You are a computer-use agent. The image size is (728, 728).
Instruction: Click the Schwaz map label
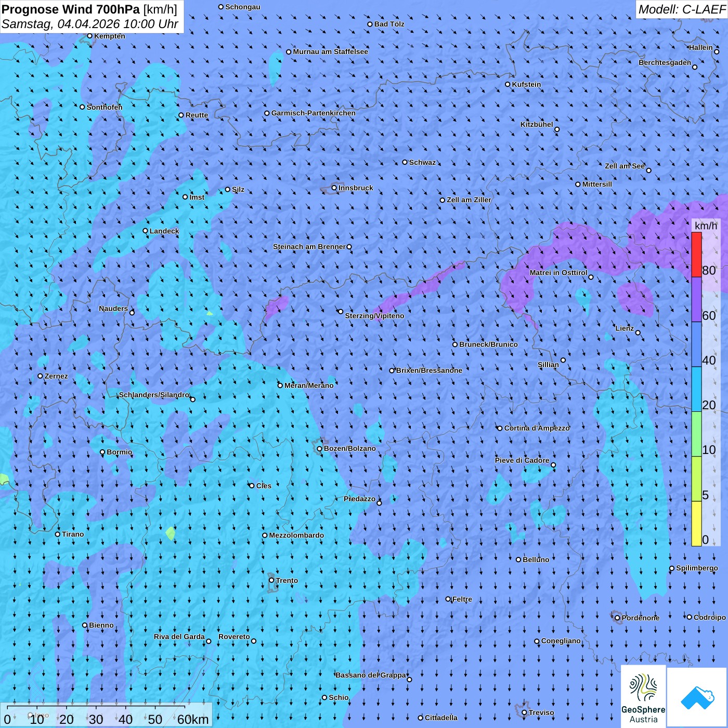coord(422,162)
